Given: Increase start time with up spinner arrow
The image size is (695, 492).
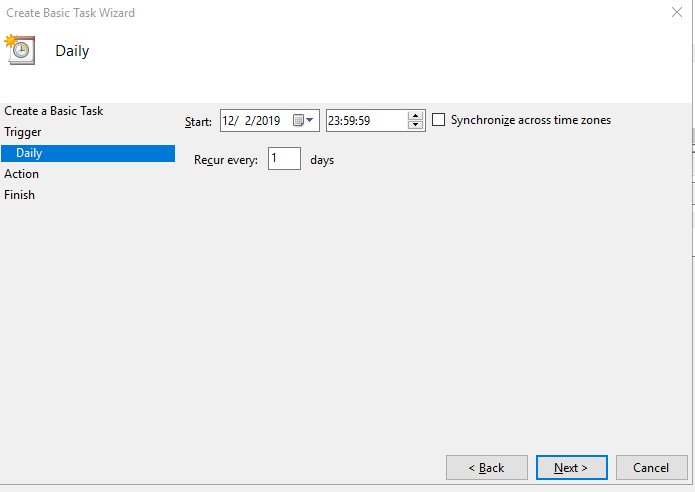Looking at the screenshot, I should pos(416,116).
